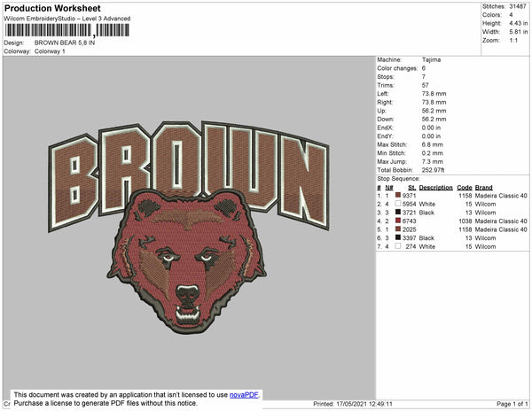
Task: Click the 'Brand' column header
Action: pos(483,188)
